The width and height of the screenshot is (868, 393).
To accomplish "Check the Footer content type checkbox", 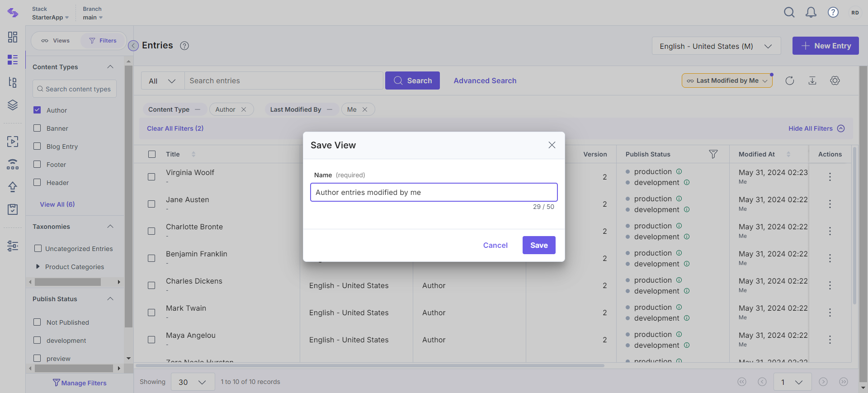I will tap(38, 164).
